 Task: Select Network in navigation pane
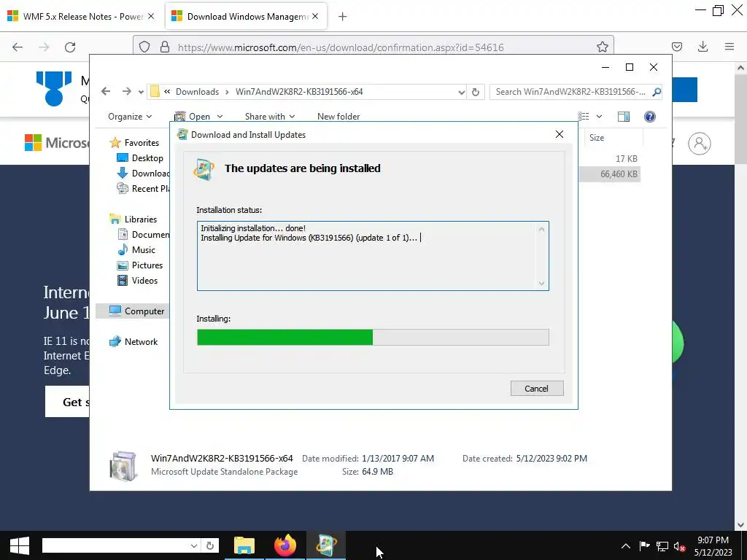(x=134, y=342)
